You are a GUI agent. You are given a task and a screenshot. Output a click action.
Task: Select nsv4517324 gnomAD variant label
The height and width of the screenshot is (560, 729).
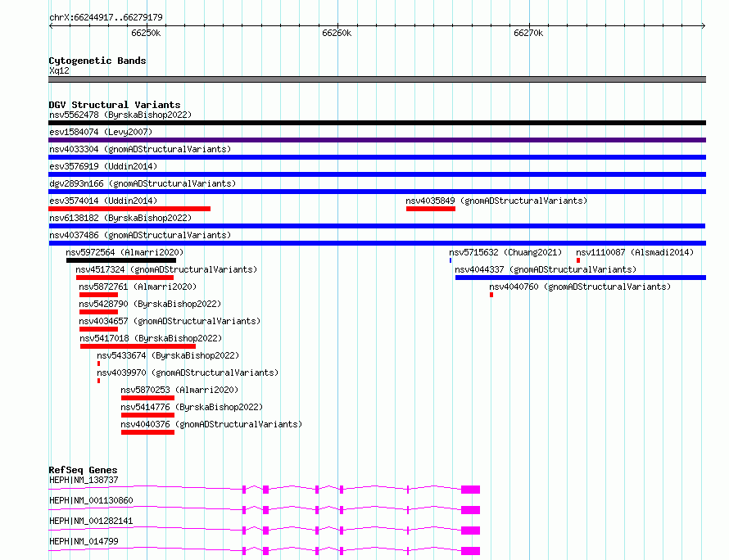pyautogui.click(x=166, y=269)
